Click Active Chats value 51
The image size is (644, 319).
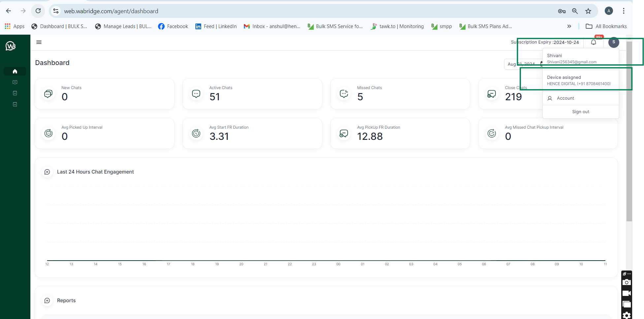215,97
